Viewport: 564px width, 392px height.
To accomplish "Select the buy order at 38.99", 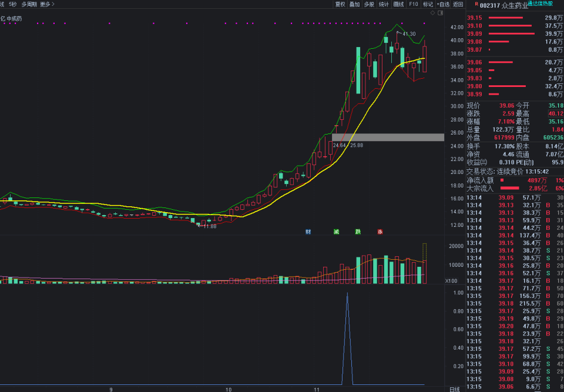I will tap(515, 94).
